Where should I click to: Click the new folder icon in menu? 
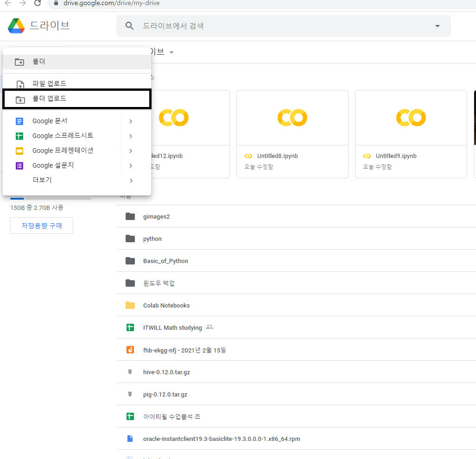[19, 62]
